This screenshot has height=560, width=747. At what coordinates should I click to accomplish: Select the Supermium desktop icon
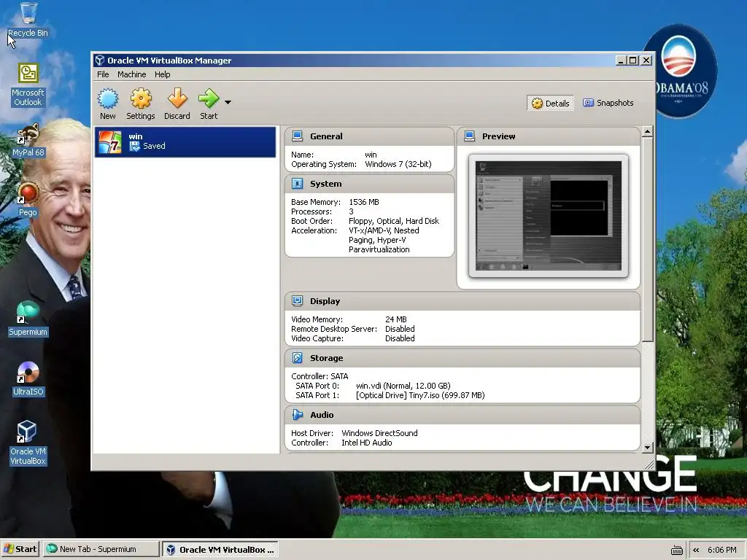click(28, 319)
